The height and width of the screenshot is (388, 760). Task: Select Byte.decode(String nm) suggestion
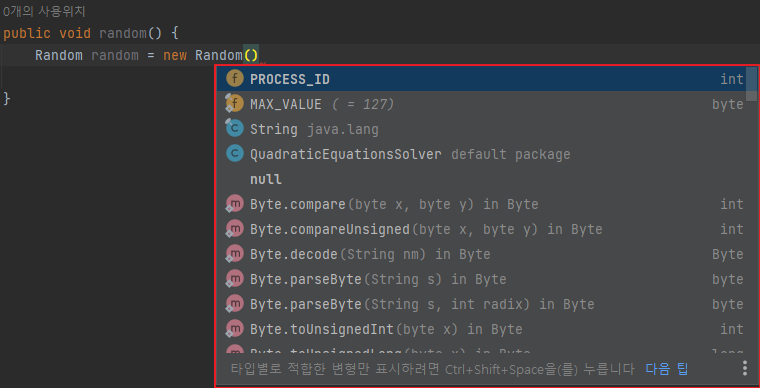coord(481,254)
